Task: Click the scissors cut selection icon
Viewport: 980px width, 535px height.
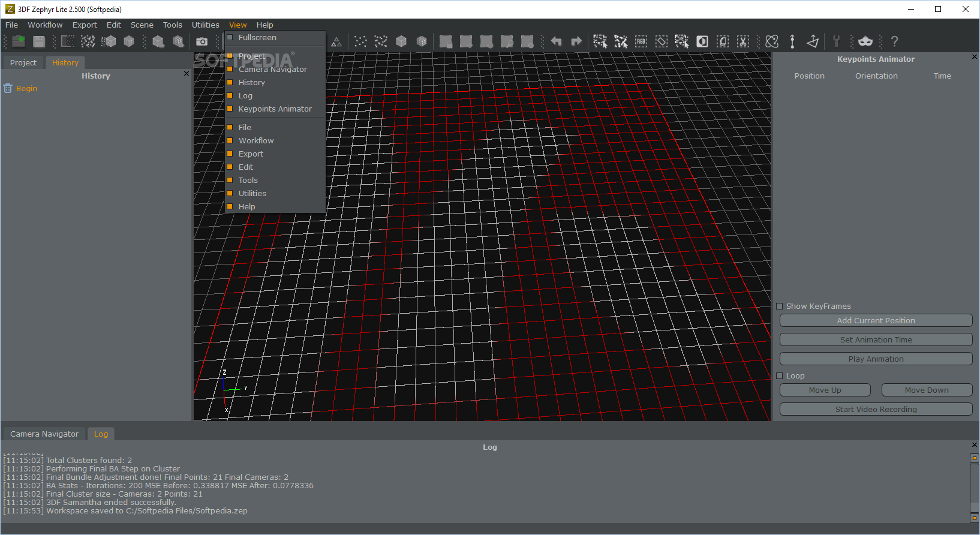Action: click(743, 41)
